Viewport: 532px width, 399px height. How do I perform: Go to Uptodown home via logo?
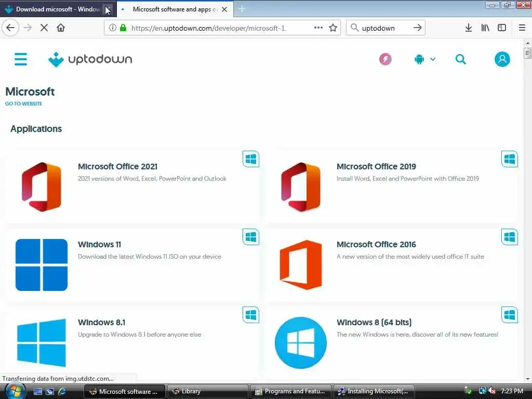90,59
